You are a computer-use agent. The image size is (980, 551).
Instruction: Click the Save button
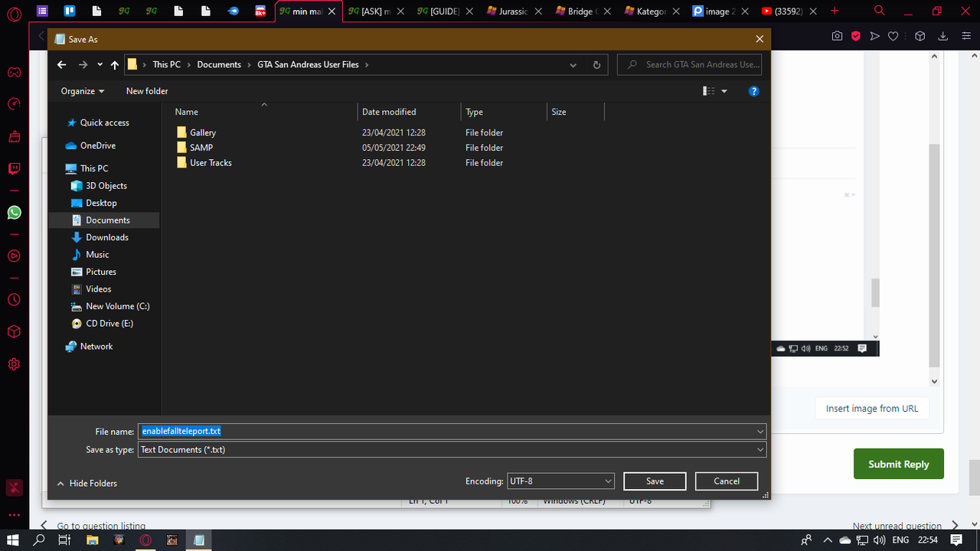pos(655,481)
